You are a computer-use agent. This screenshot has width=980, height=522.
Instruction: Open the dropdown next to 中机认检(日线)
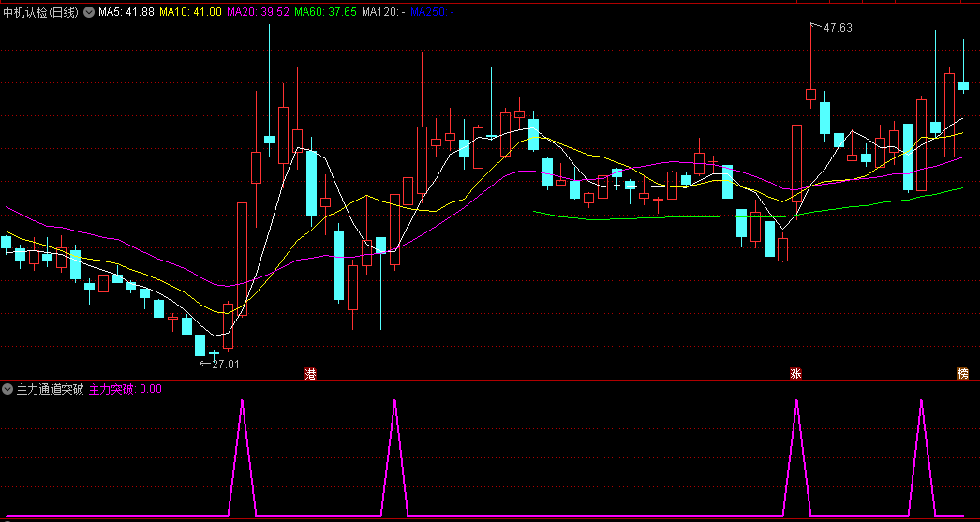coord(88,12)
